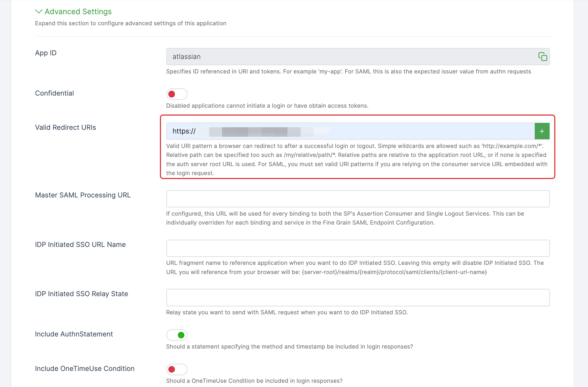Click the 'If configured, this URL will be used' text
The width and height of the screenshot is (588, 387).
point(345,218)
